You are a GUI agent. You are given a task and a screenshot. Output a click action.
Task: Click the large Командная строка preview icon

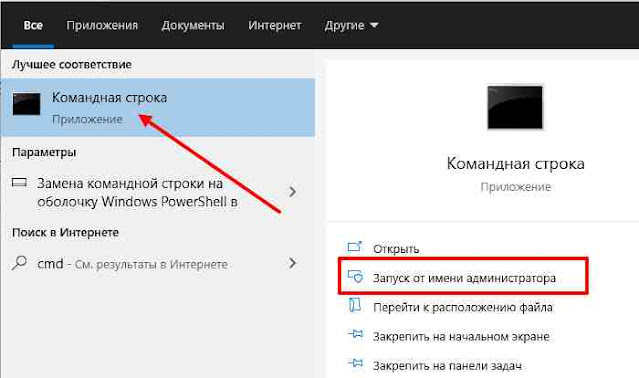tap(515, 108)
